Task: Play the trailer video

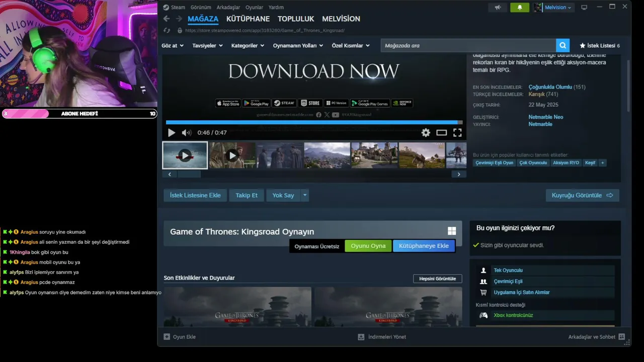Action: [172, 133]
